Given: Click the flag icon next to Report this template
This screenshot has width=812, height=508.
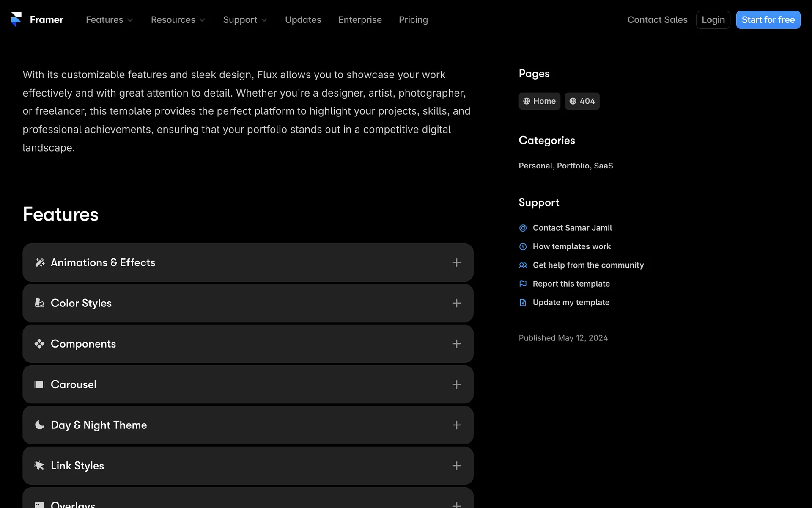Looking at the screenshot, I should pos(523,284).
